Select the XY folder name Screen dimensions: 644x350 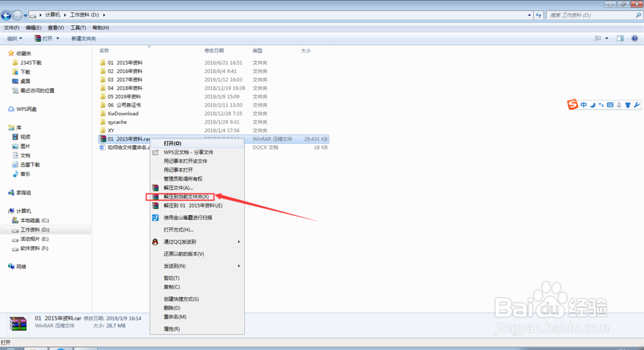coord(111,130)
